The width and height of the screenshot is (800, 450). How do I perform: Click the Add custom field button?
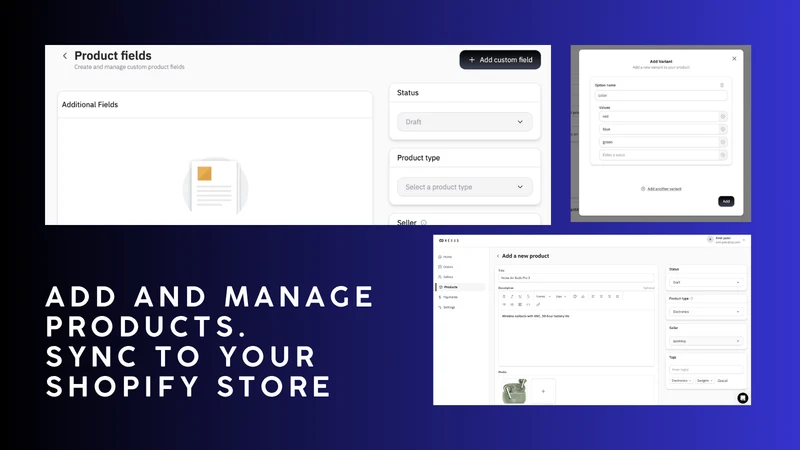[500, 60]
